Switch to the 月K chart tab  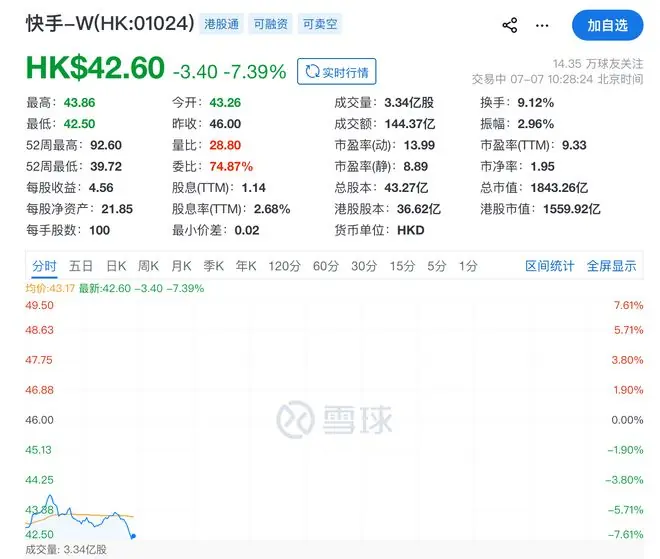[x=181, y=266]
